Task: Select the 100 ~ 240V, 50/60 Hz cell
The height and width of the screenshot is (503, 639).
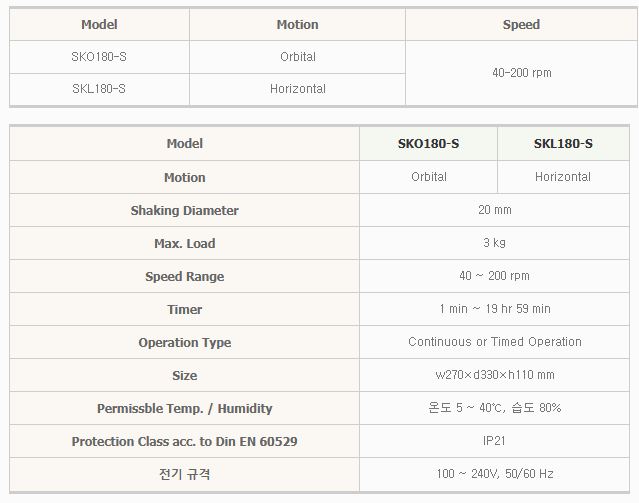Action: click(495, 474)
